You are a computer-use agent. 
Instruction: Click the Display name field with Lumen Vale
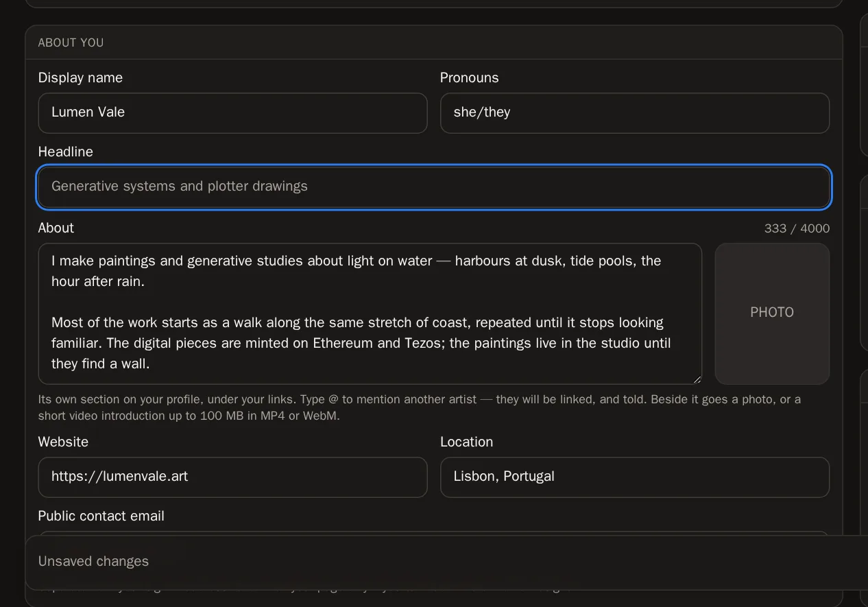coord(232,113)
